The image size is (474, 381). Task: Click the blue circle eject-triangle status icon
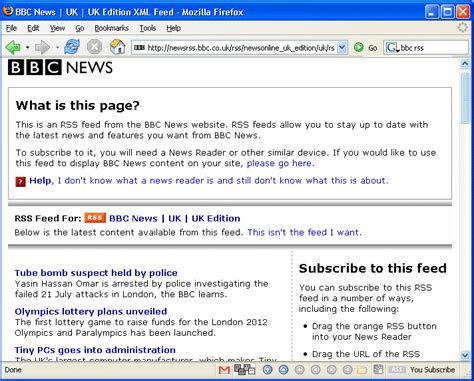click(283, 369)
